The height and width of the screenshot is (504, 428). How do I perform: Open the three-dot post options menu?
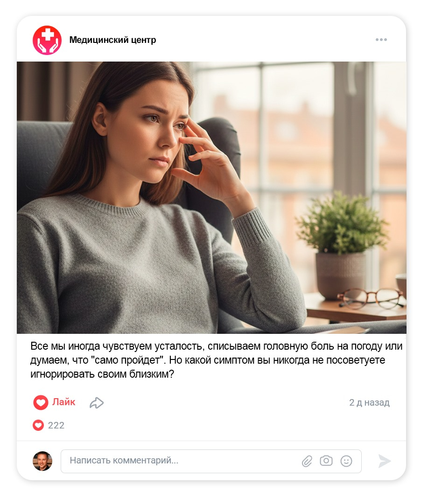(x=381, y=40)
